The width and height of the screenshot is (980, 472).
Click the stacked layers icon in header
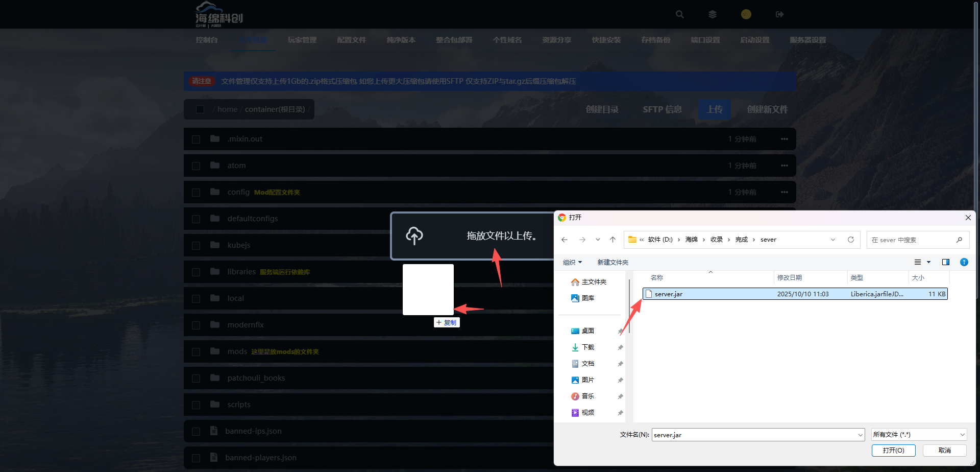(713, 14)
